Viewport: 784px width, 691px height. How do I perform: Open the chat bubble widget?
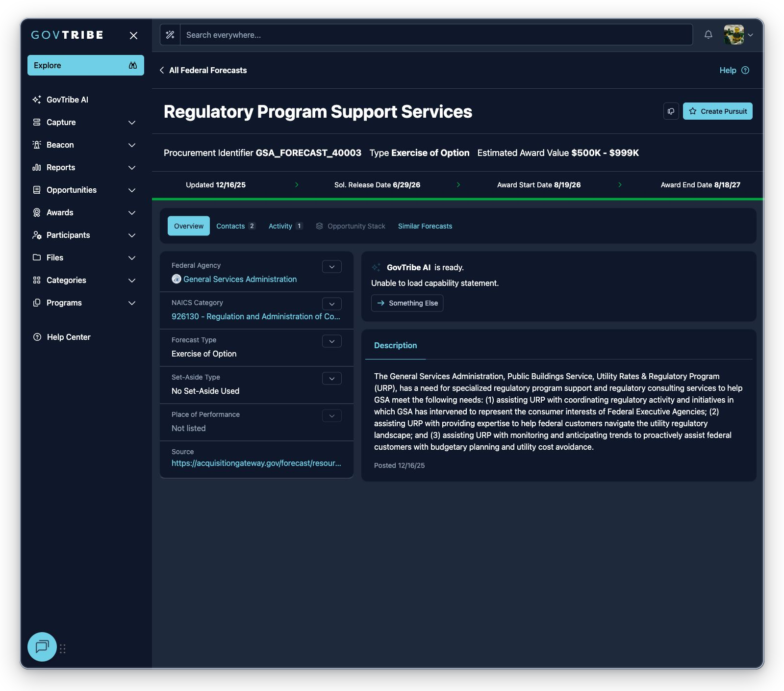[x=42, y=646]
